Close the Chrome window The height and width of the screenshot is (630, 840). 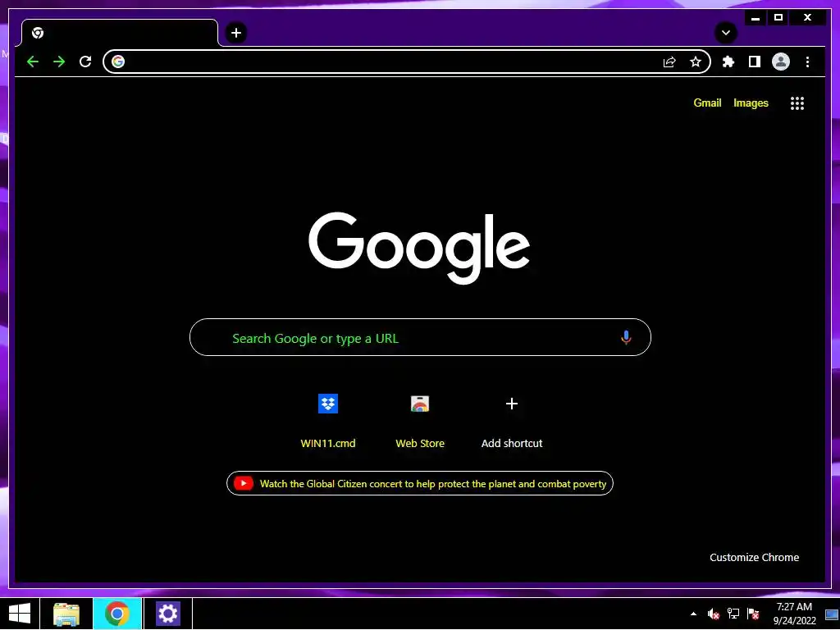[x=807, y=18]
